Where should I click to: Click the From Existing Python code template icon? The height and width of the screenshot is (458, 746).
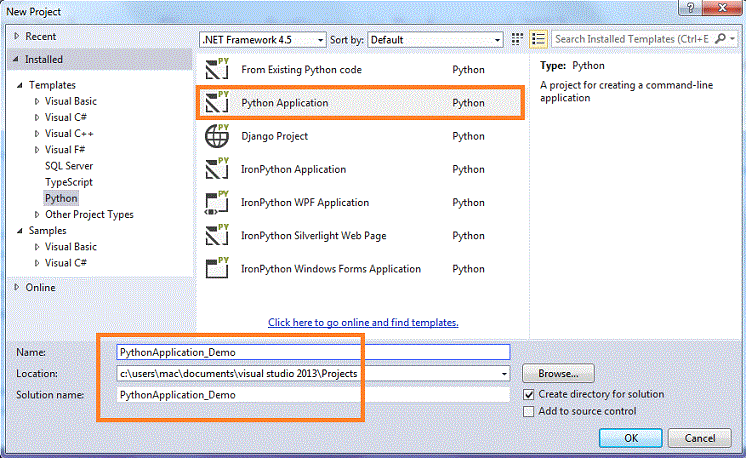pos(217,70)
